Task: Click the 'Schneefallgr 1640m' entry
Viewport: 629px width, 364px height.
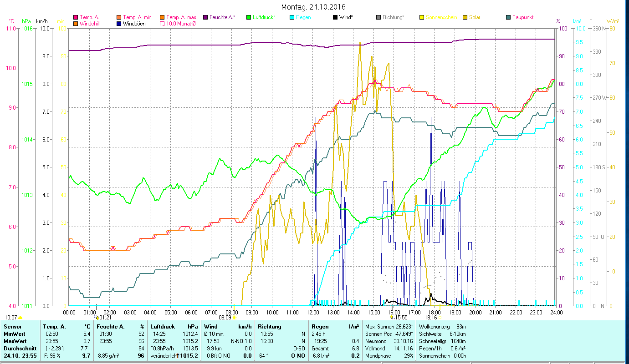Action: click(442, 341)
